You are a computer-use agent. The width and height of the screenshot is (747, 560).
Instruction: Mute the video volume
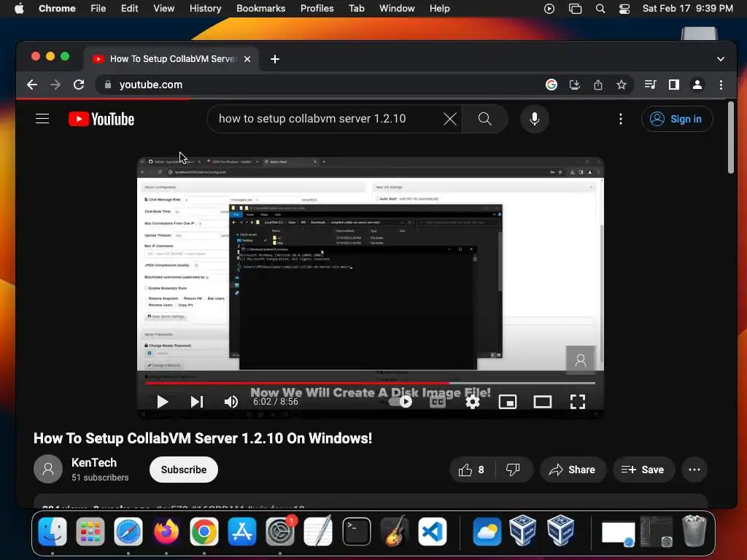231,402
